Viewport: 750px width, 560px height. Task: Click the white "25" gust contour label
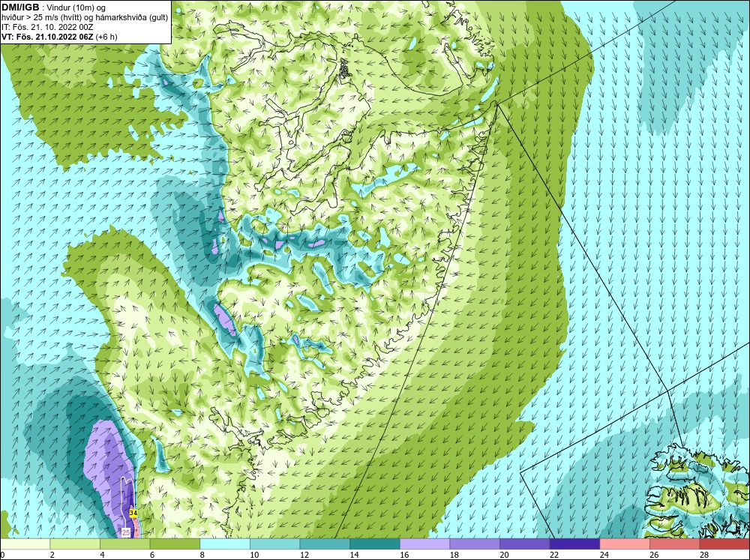point(126,532)
